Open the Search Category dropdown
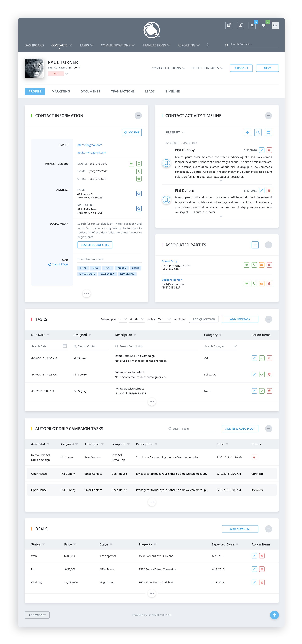 [x=220, y=347]
